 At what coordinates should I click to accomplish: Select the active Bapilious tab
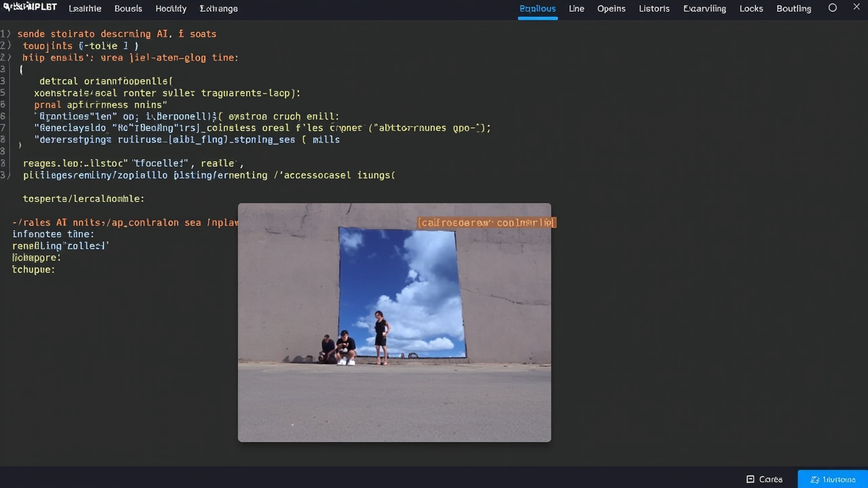tap(538, 9)
